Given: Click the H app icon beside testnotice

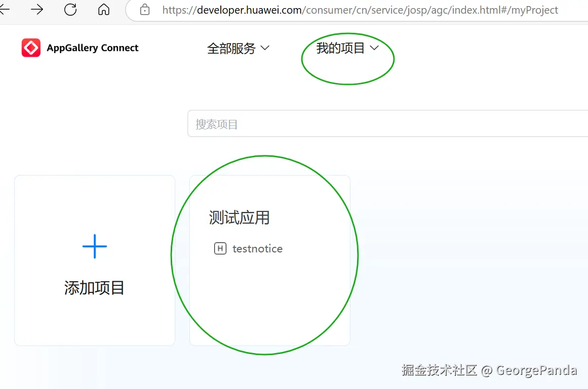Looking at the screenshot, I should point(220,248).
